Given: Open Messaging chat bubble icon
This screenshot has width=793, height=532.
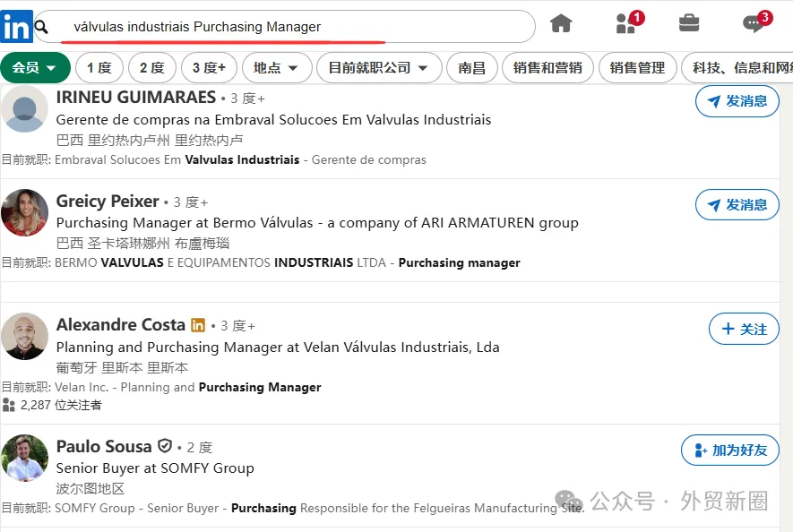Looking at the screenshot, I should (755, 22).
